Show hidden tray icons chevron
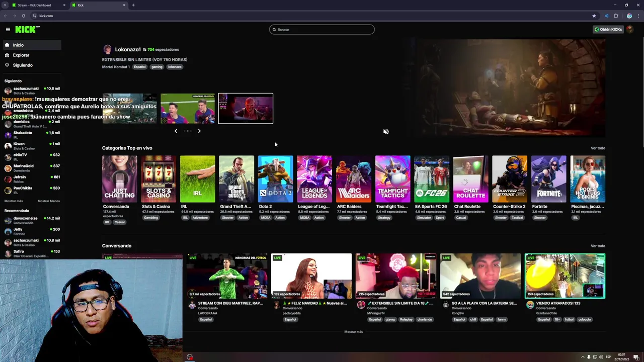Screen dimensions: 644x362 point(583,357)
